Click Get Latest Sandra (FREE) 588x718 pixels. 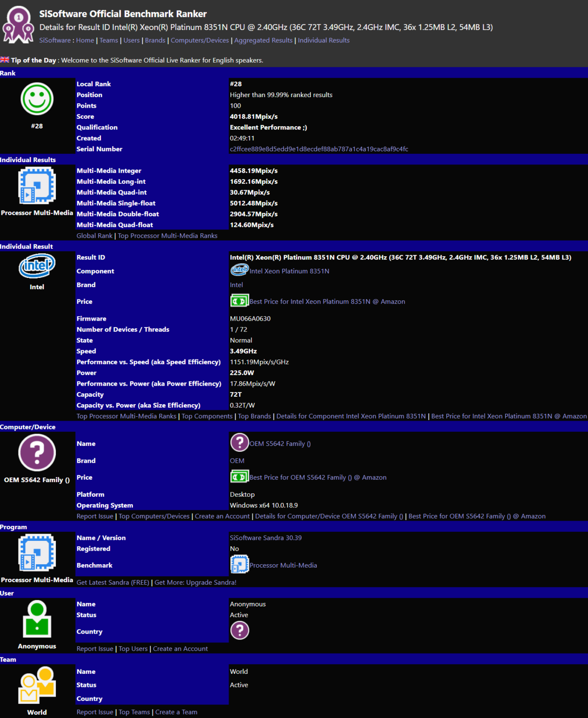[x=113, y=582]
